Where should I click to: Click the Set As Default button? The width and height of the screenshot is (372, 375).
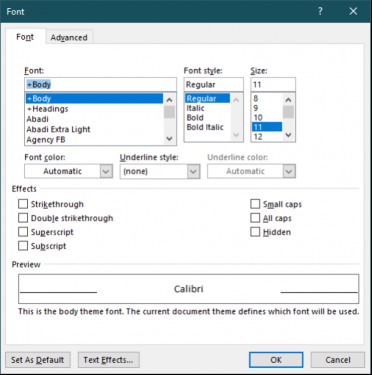click(38, 360)
